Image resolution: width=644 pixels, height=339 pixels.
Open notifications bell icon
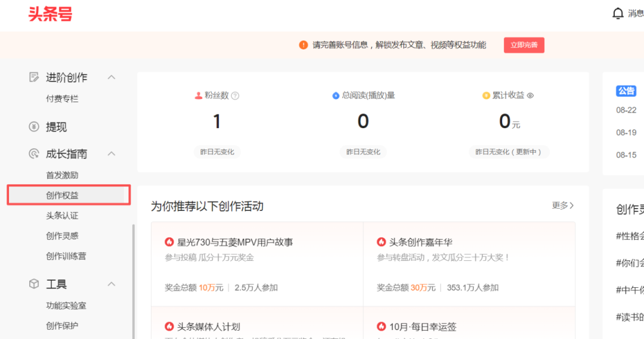[617, 14]
